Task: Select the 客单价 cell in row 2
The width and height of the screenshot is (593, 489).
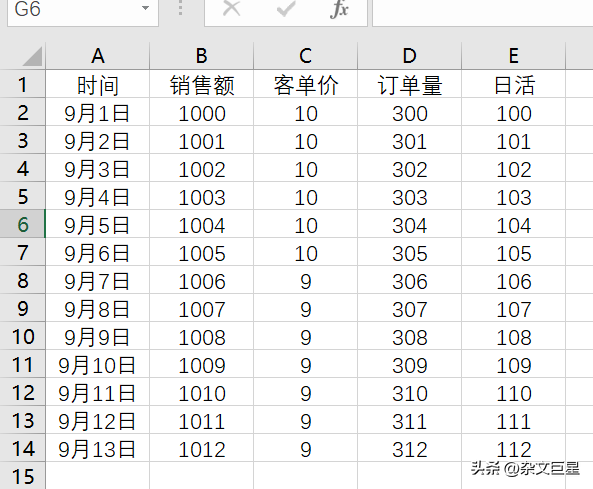Action: (306, 112)
